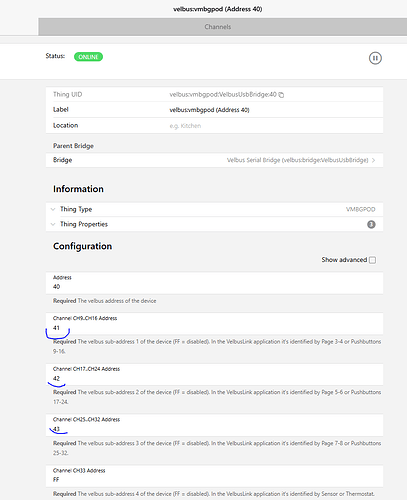
Task: Click the ONLINE status badge
Action: coord(88,57)
